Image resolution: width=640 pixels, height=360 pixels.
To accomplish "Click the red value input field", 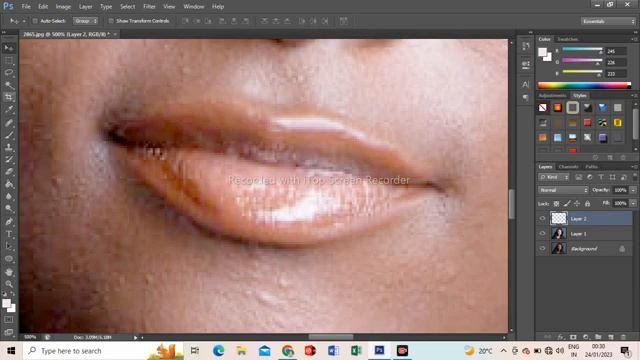I will 616,51.
